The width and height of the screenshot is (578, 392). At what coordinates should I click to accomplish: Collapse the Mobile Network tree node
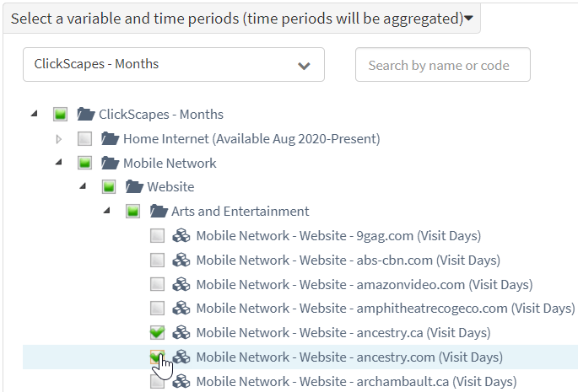[58, 162]
